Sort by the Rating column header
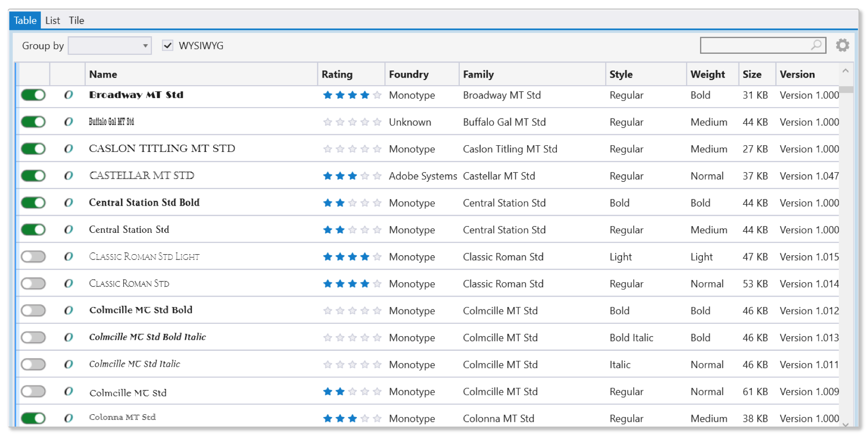The height and width of the screenshot is (438, 868). tap(351, 74)
